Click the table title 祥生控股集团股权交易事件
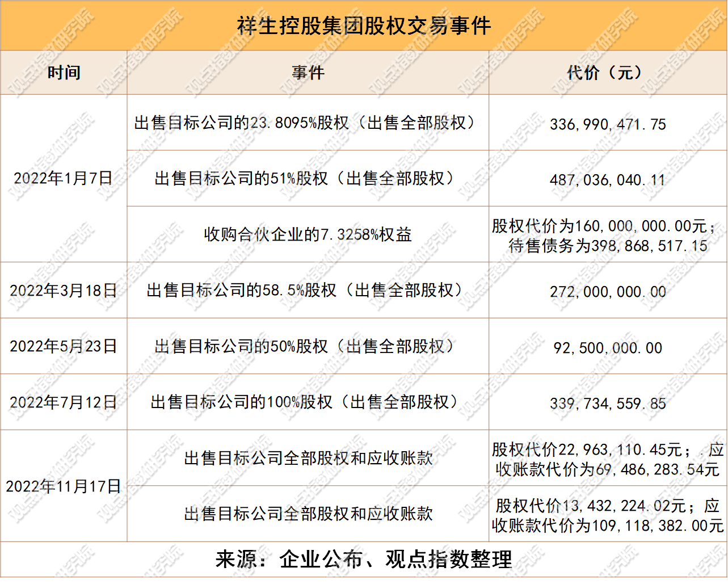The height and width of the screenshot is (584, 728). click(364, 26)
